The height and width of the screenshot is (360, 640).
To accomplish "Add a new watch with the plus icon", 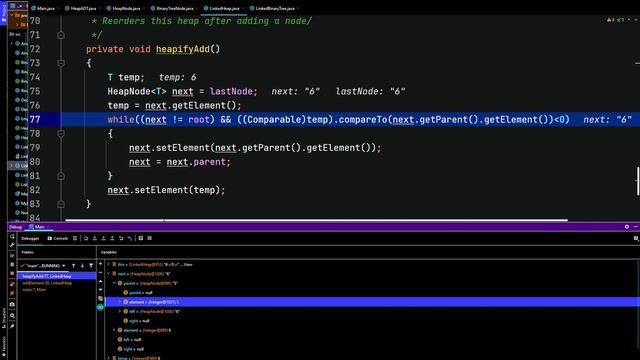I will 100,264.
